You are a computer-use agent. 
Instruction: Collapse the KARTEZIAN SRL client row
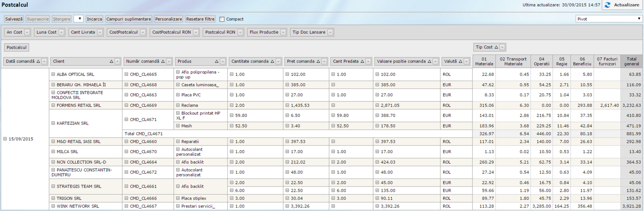click(53, 123)
